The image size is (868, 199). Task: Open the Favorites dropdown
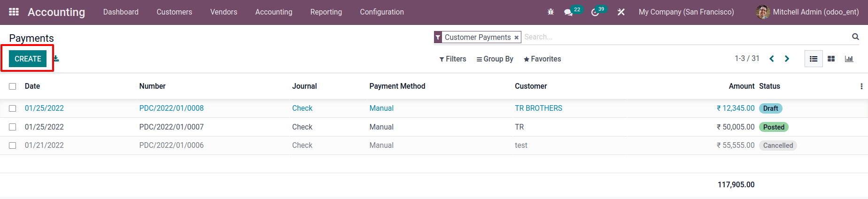click(x=542, y=59)
